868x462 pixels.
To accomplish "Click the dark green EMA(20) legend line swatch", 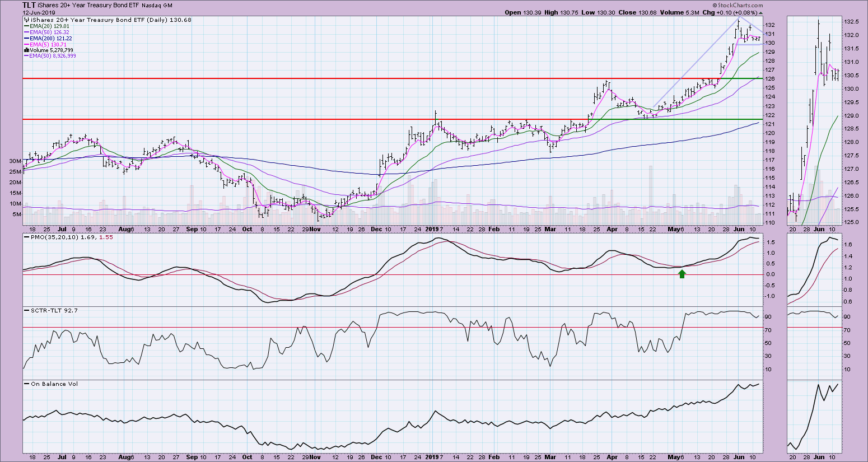I will (x=26, y=26).
